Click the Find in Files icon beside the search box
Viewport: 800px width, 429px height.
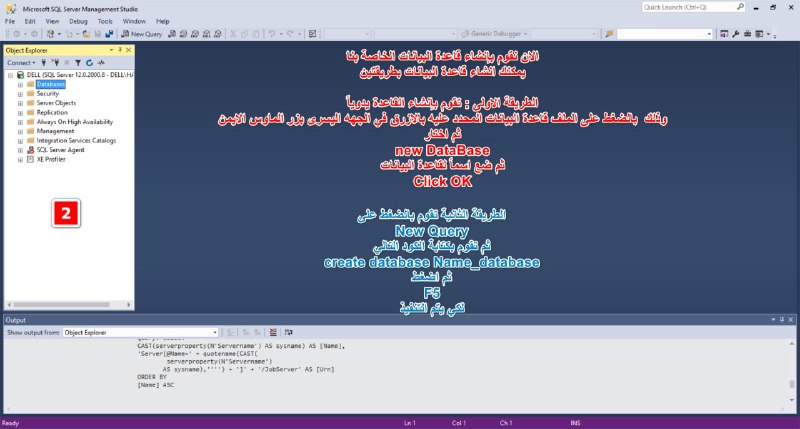(609, 34)
